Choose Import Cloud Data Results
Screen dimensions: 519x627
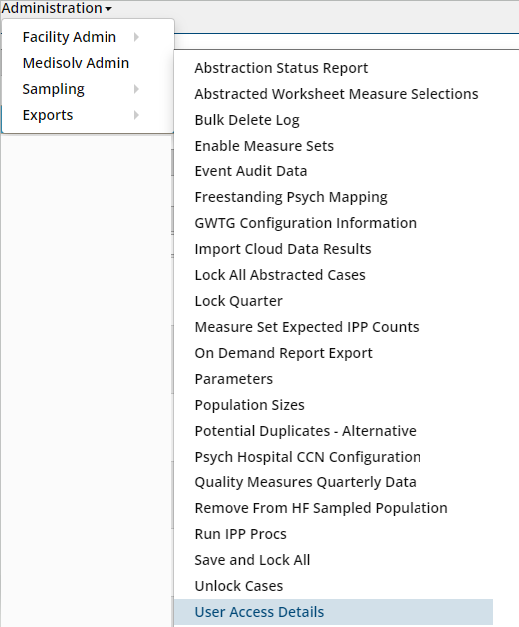pyautogui.click(x=283, y=249)
